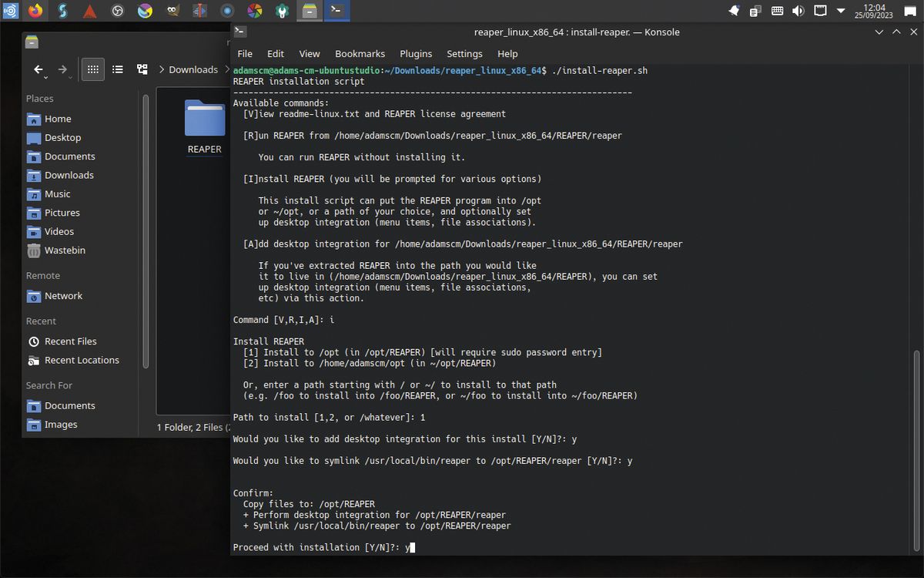Screen dimensions: 924x578
Task: Open the Plugins menu in Konsole
Action: [416, 54]
